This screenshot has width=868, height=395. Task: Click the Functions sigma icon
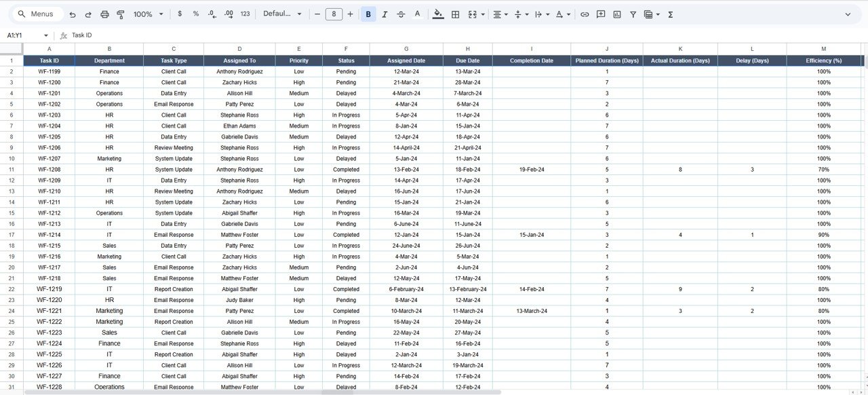click(670, 14)
